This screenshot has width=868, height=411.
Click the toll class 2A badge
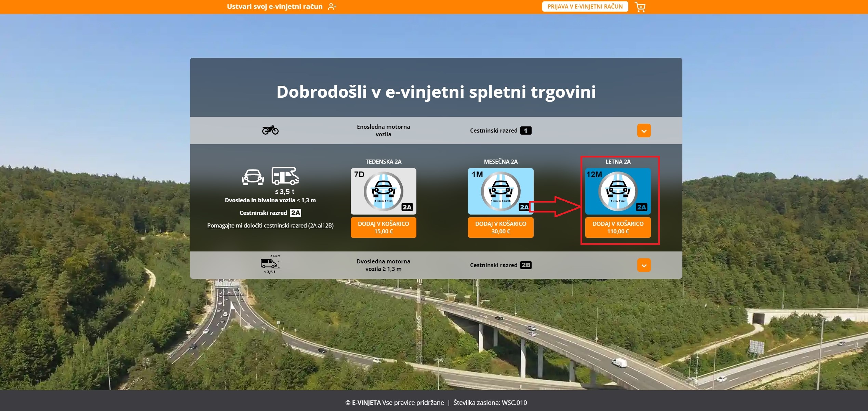295,213
